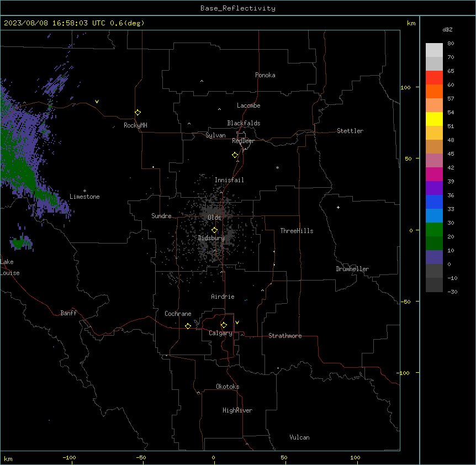Click the Innisfail city label
The height and width of the screenshot is (465, 476).
(x=229, y=180)
